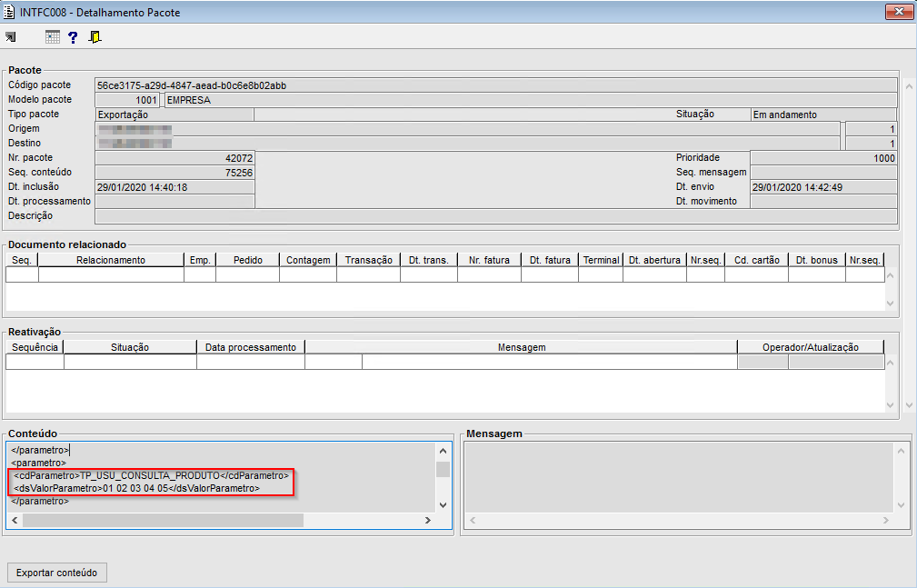
Task: Click the Cd. cartão column header
Action: pyautogui.click(x=757, y=260)
